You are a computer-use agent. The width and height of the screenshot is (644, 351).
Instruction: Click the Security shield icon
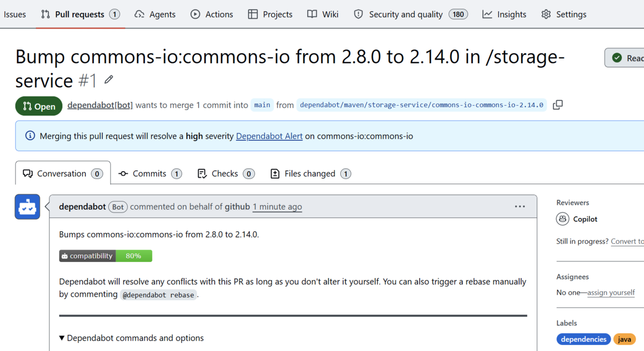coord(358,14)
